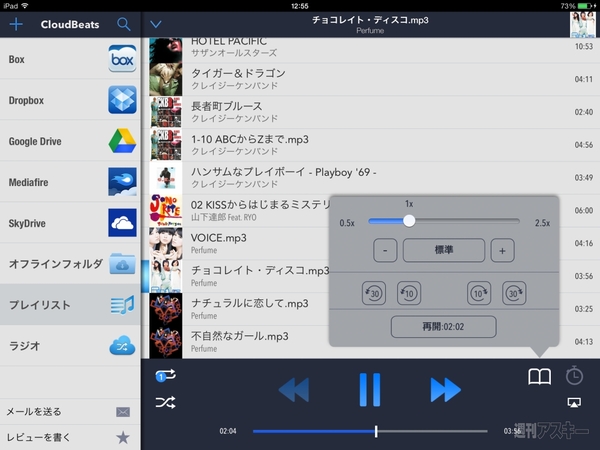
Task: Play 1-10 ABCからZまで.mp3 track
Action: pyautogui.click(x=370, y=145)
